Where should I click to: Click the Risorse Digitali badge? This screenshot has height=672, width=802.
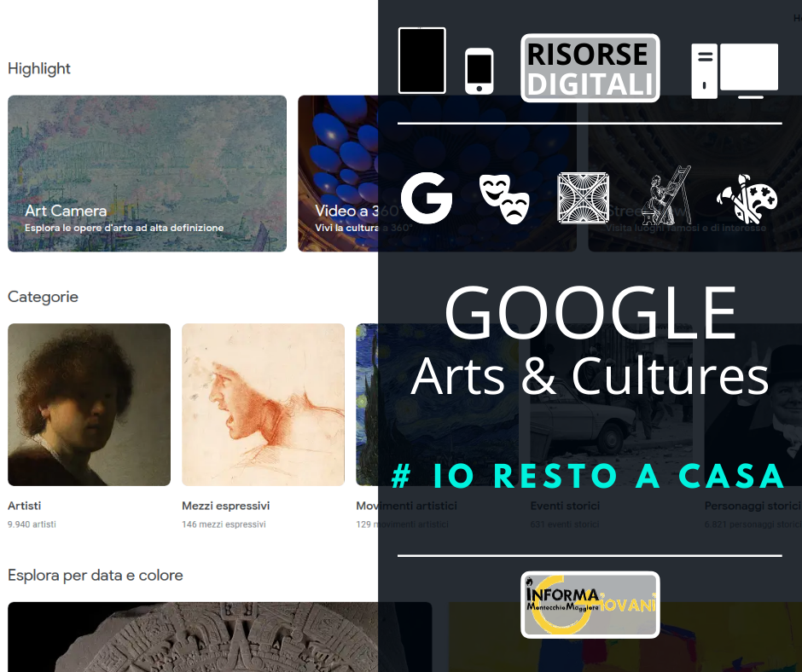(590, 68)
